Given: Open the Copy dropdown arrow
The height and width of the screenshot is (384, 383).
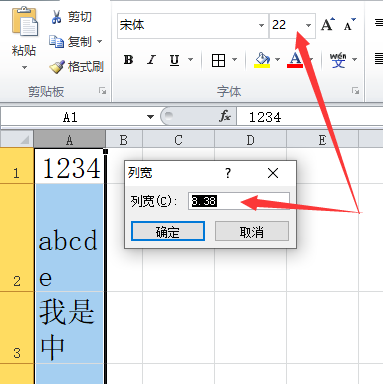Looking at the screenshot, I should pyautogui.click(x=99, y=42).
